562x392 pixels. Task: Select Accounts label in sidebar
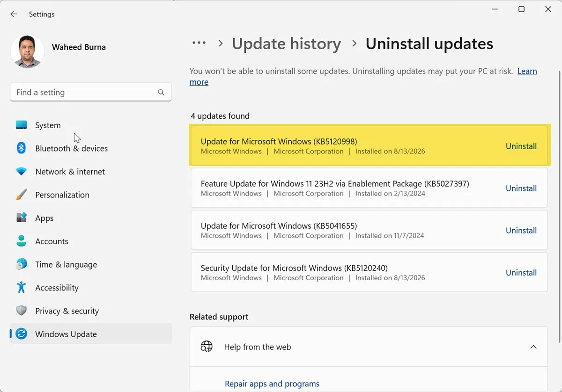coord(52,241)
